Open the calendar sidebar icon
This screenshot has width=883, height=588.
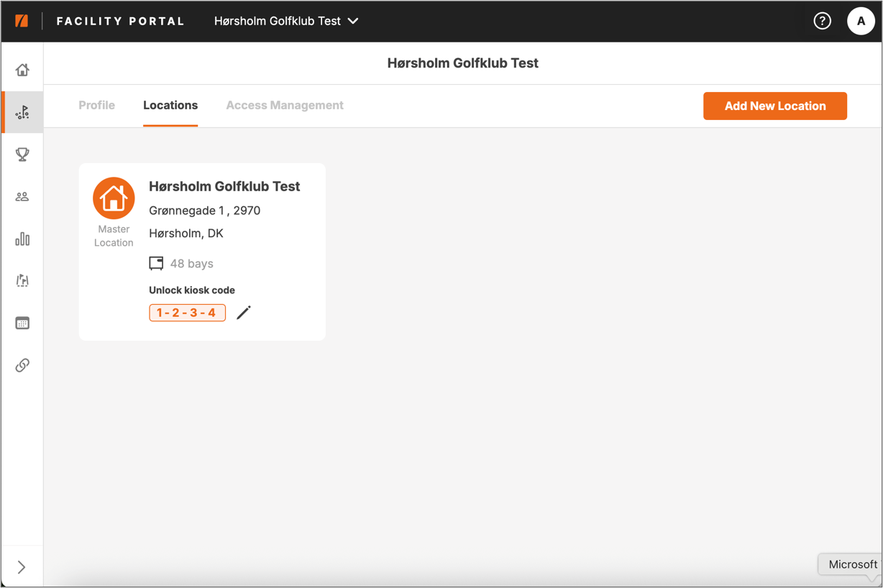22,323
